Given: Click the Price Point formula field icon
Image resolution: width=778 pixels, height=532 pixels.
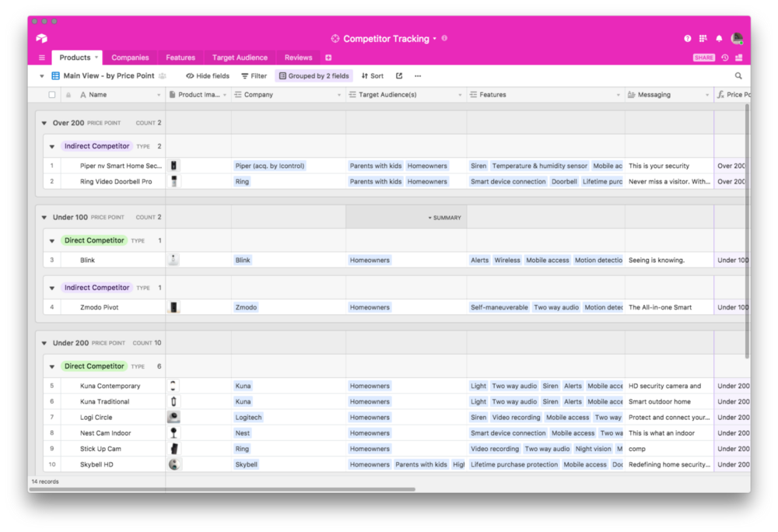Looking at the screenshot, I should coord(720,95).
